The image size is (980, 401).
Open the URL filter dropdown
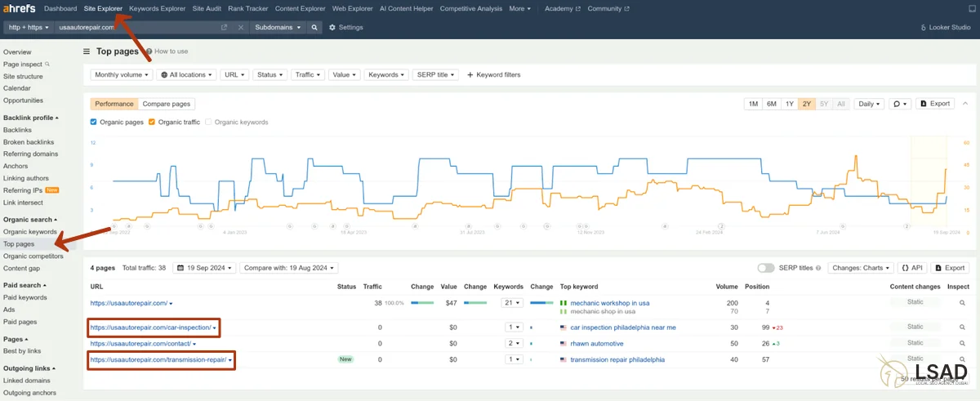[234, 74]
